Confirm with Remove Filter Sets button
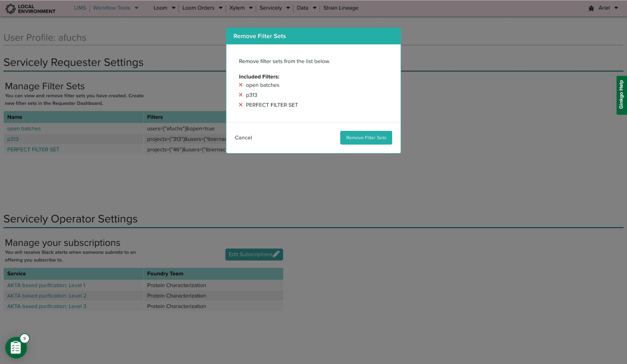 pos(366,138)
